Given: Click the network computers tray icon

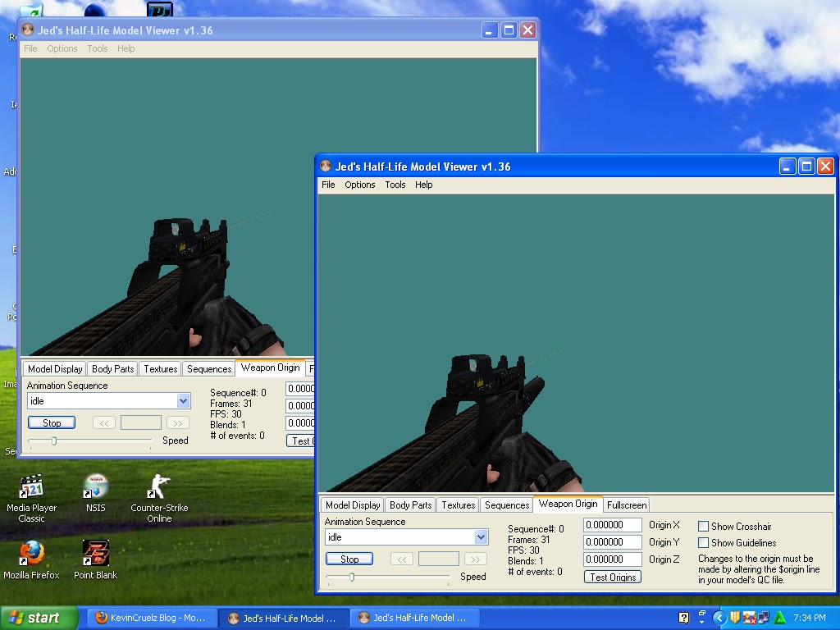Looking at the screenshot, I should pyautogui.click(x=764, y=618).
